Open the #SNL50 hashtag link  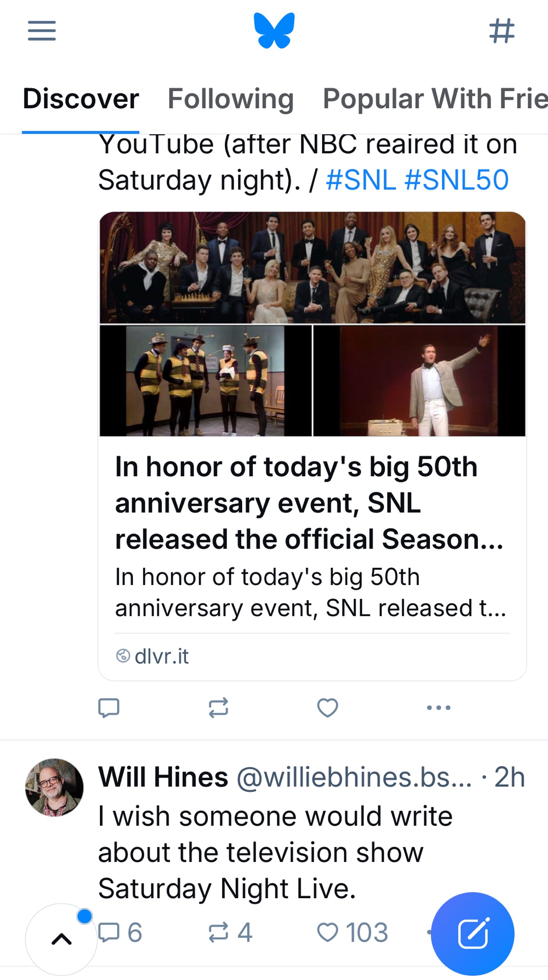[456, 180]
